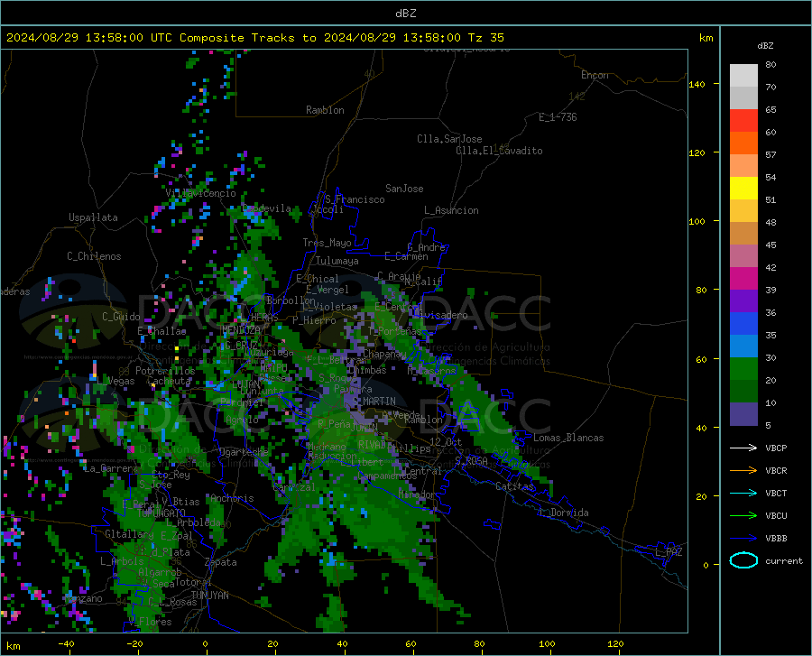
Task: Click the Clla.El_Cavadito map label
Action: coord(499,151)
